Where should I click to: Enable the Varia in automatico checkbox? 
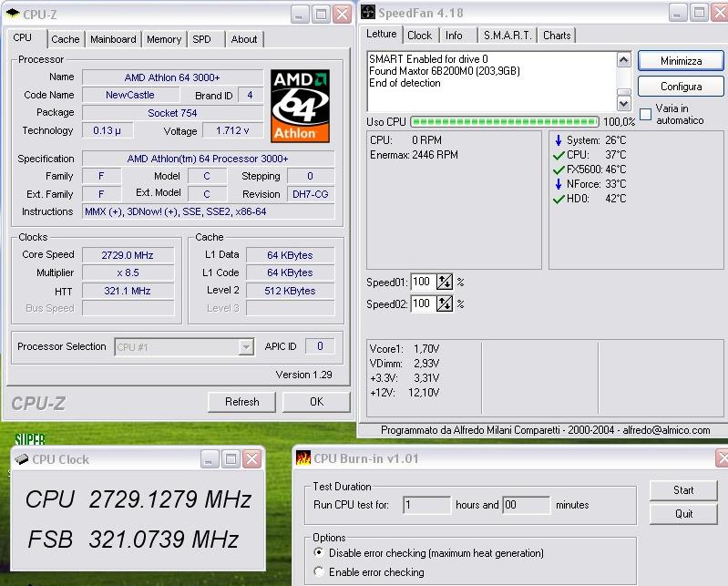(x=645, y=114)
